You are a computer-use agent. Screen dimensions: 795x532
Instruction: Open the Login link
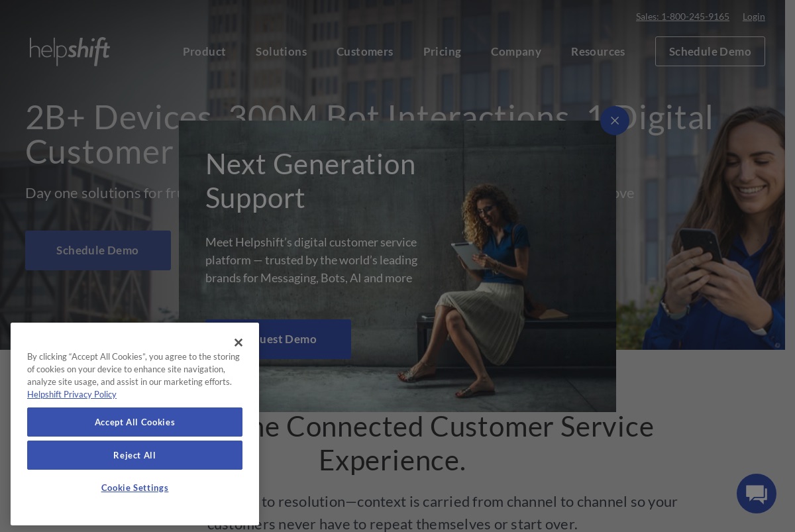754,17
